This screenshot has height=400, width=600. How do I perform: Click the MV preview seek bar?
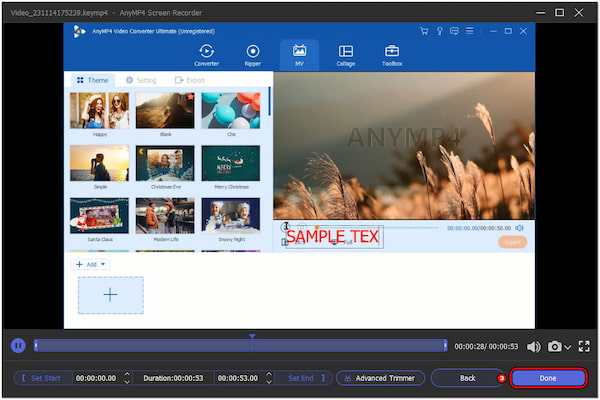[x=377, y=228]
